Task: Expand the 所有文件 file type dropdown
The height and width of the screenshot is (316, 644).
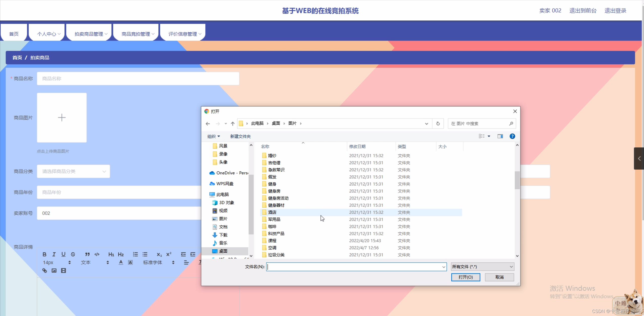Action: click(482, 267)
